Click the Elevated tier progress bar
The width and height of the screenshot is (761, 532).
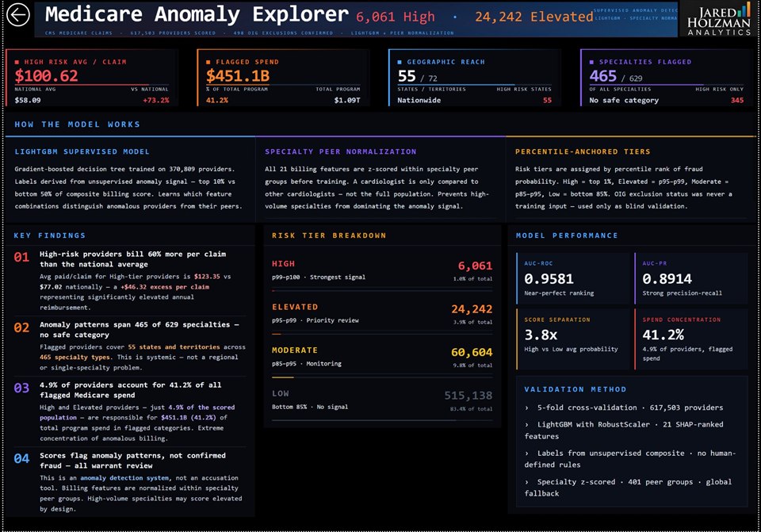pos(382,334)
